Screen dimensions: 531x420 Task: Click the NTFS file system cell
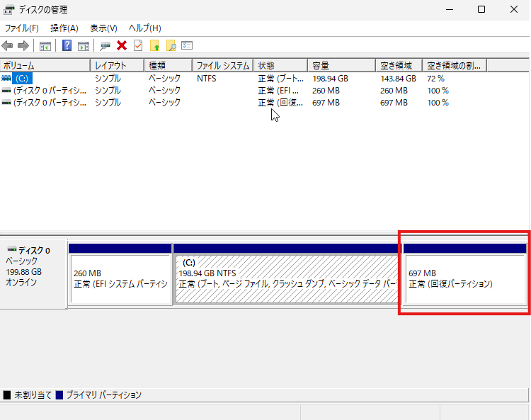(x=207, y=79)
